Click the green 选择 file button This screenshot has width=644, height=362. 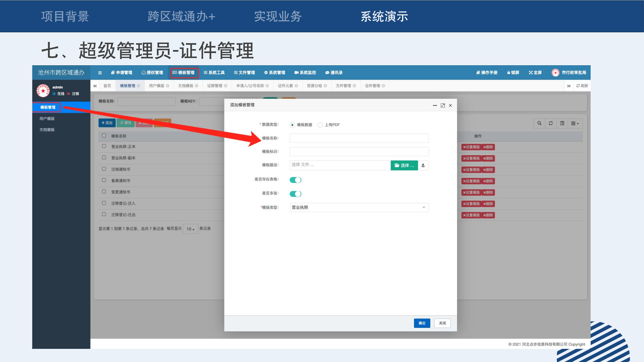point(404,165)
